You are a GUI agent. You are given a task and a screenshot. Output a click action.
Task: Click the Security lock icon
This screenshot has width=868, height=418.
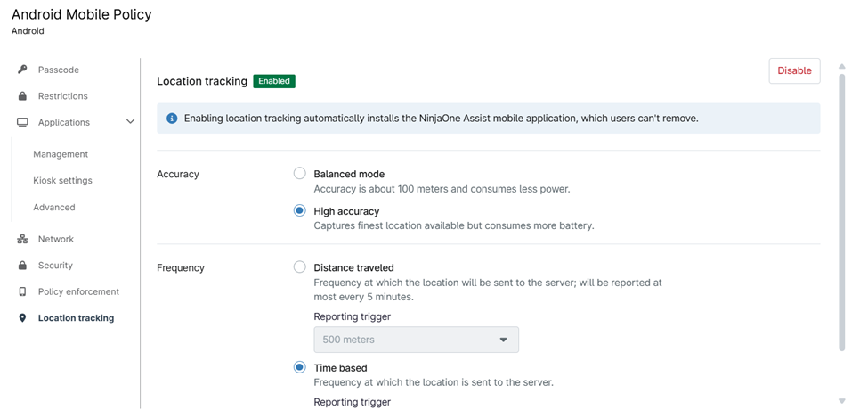[x=22, y=266]
